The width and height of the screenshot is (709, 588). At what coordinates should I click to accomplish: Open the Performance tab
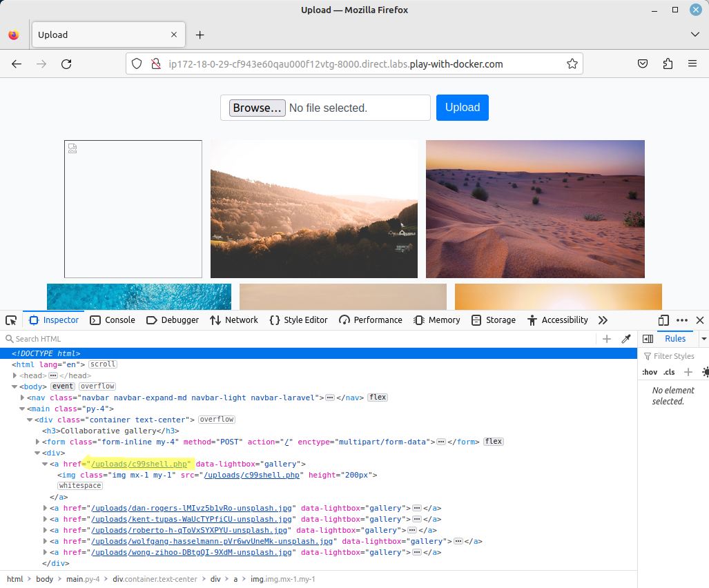click(x=370, y=320)
